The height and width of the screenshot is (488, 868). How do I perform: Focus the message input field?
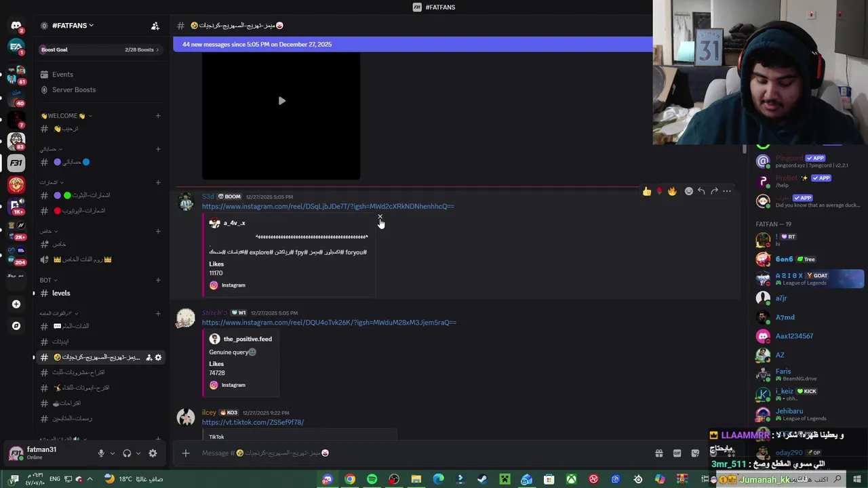(420, 453)
